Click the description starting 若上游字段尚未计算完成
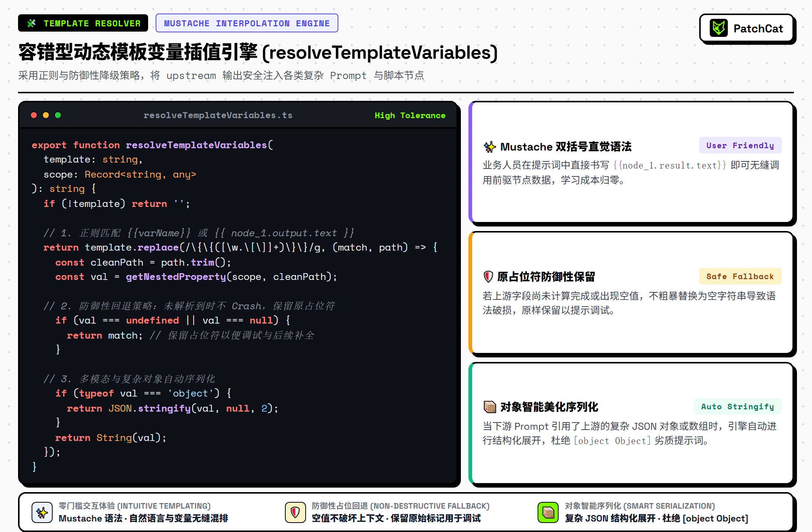Viewport: 812px width, 532px height. point(629,303)
